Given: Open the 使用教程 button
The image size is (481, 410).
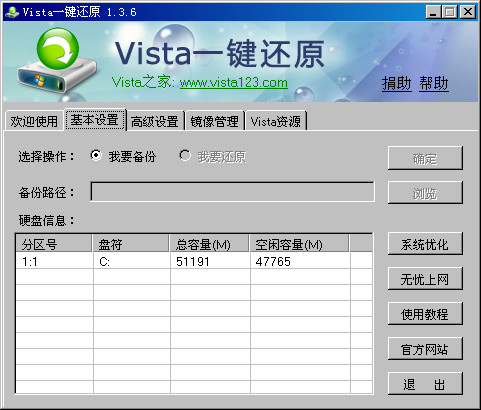Looking at the screenshot, I should 425,314.
